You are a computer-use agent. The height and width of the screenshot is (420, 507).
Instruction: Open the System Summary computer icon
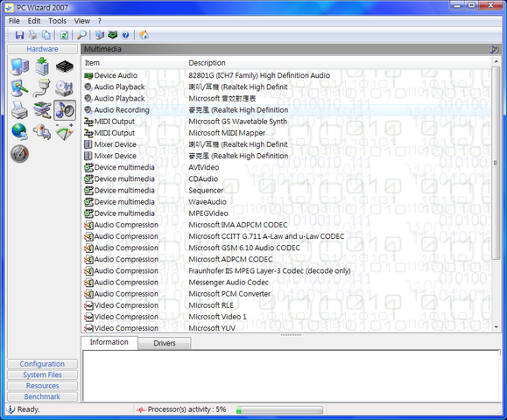[x=20, y=66]
